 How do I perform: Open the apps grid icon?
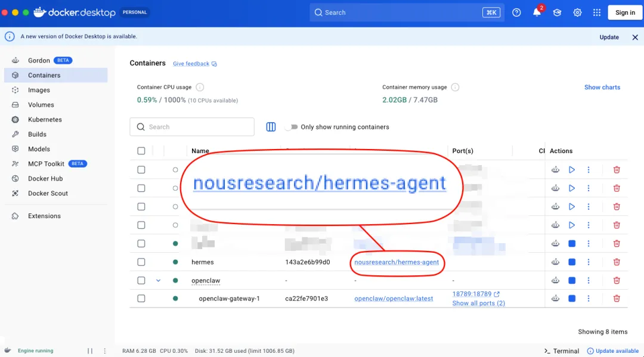597,13
